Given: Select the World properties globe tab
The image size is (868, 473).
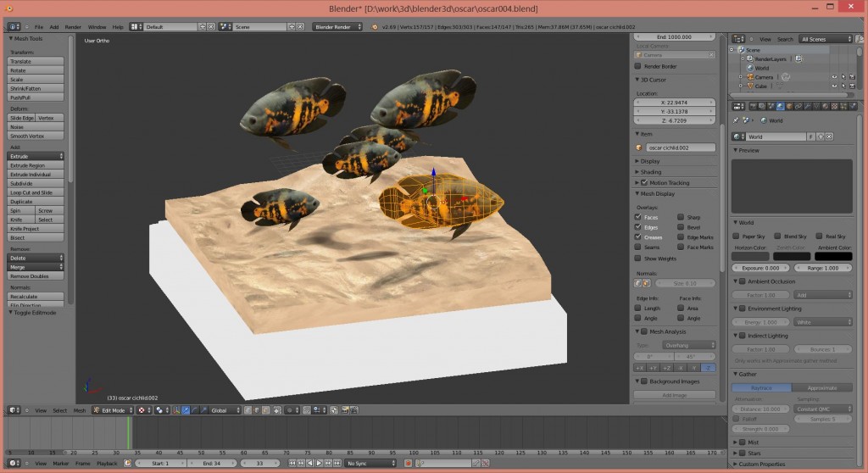Looking at the screenshot, I should [779, 106].
